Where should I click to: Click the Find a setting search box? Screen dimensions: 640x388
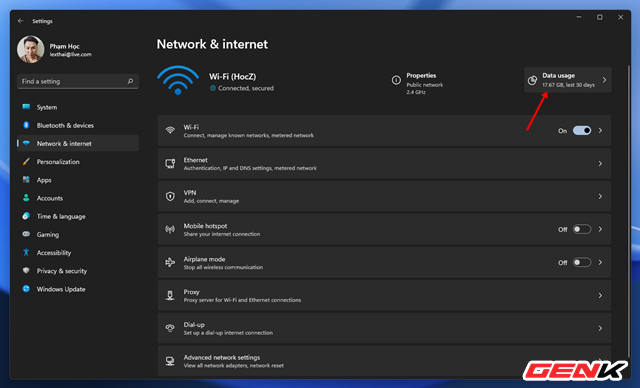[78, 81]
